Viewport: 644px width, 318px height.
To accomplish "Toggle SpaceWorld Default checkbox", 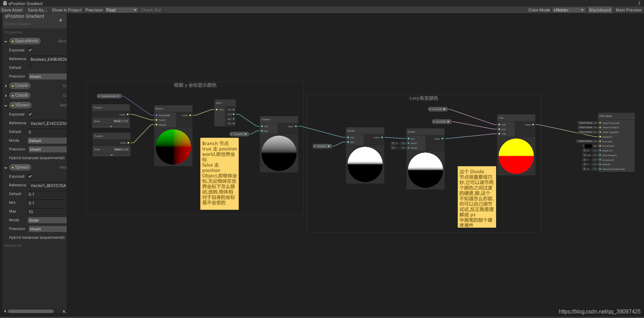I will (30, 67).
